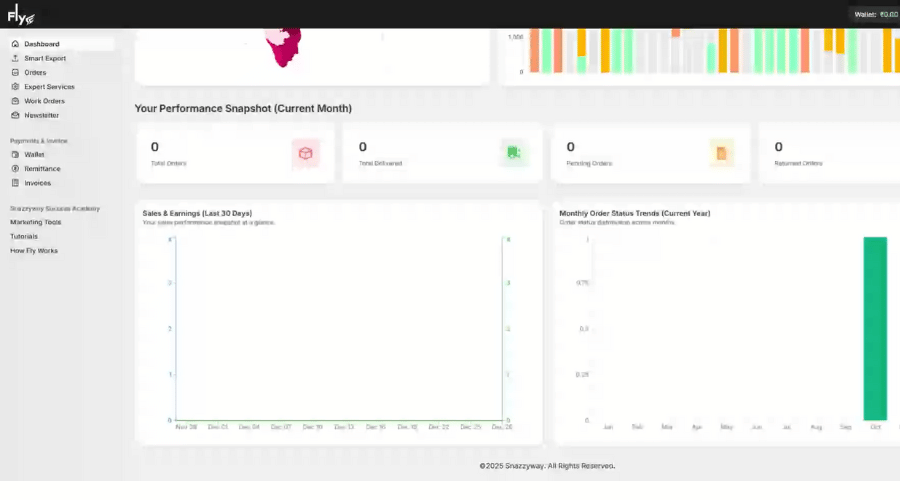Click the 'Nov 28' axis label

(186, 427)
